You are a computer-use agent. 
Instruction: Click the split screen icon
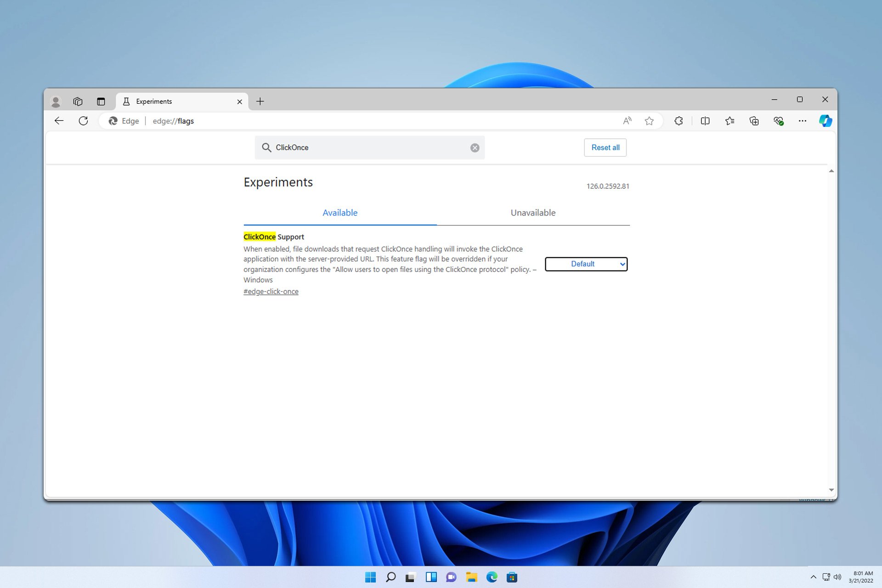click(705, 121)
